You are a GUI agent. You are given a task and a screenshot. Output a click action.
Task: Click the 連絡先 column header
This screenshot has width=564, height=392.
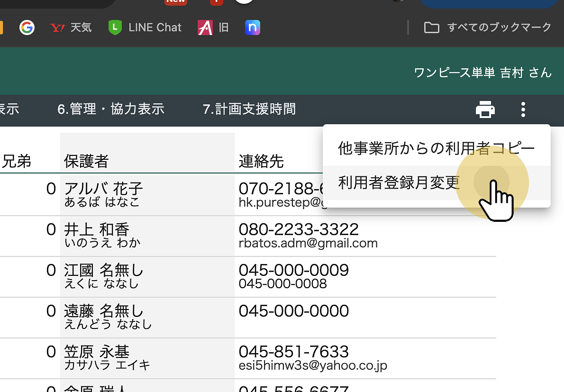261,162
